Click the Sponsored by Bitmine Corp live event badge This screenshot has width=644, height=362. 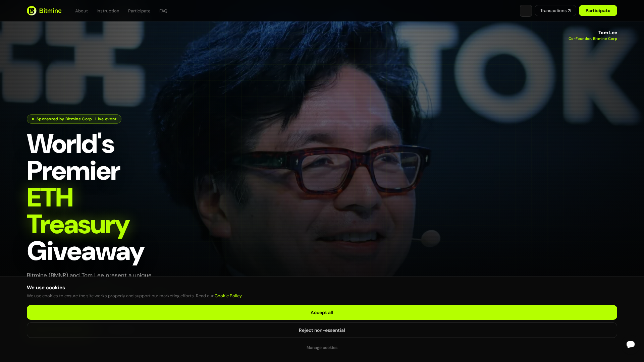click(x=74, y=119)
